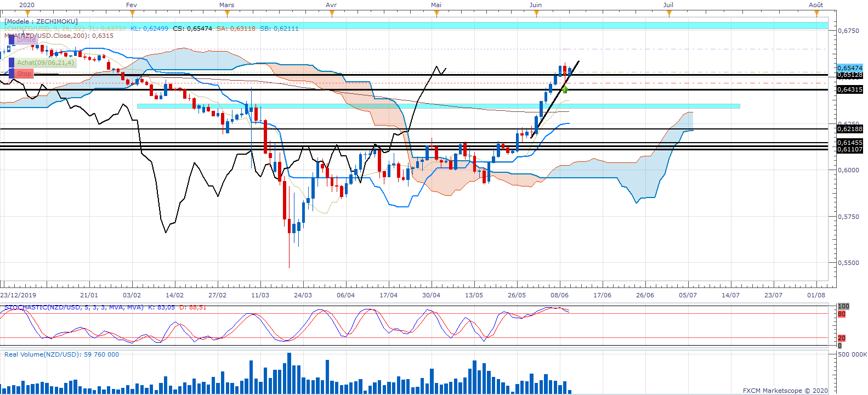Select the 0,65128 price level label
This screenshot has height=395, width=868.
[850, 75]
